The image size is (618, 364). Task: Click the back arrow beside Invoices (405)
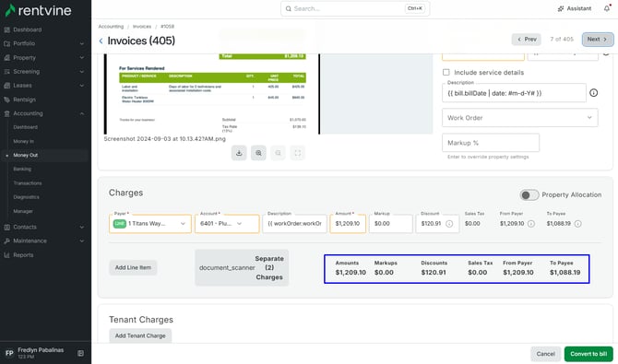[101, 41]
